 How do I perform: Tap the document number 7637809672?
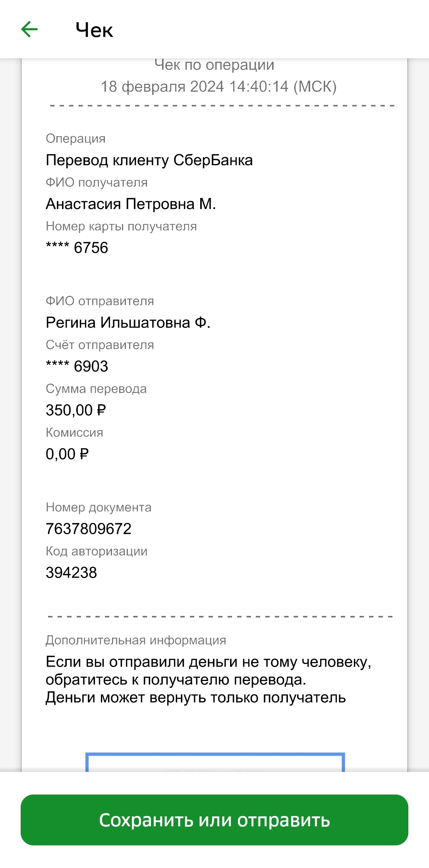coord(89,529)
